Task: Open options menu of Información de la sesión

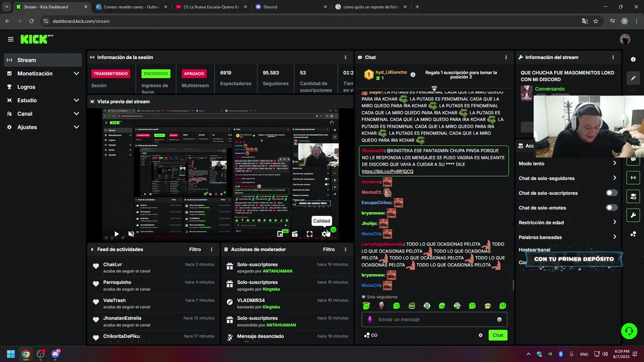Action: pyautogui.click(x=345, y=57)
